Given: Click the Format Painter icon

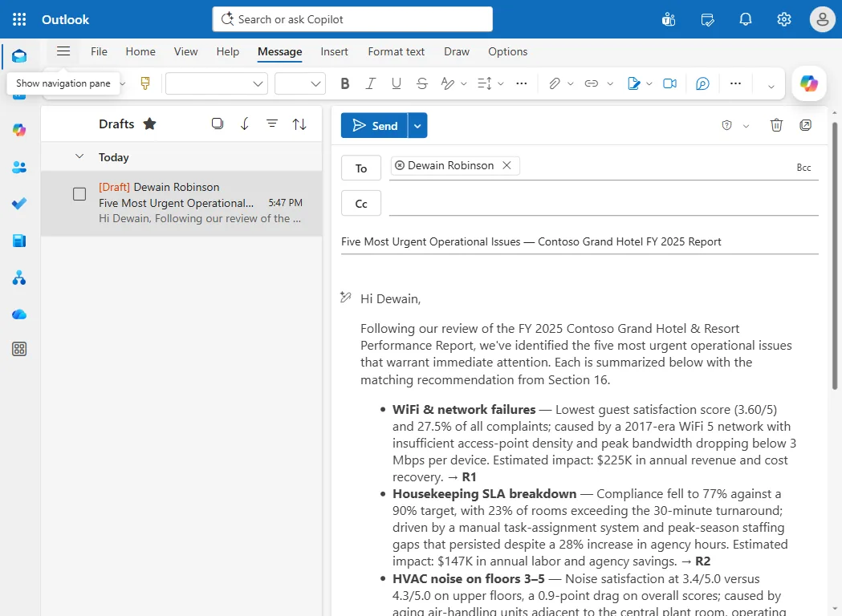Looking at the screenshot, I should [145, 83].
